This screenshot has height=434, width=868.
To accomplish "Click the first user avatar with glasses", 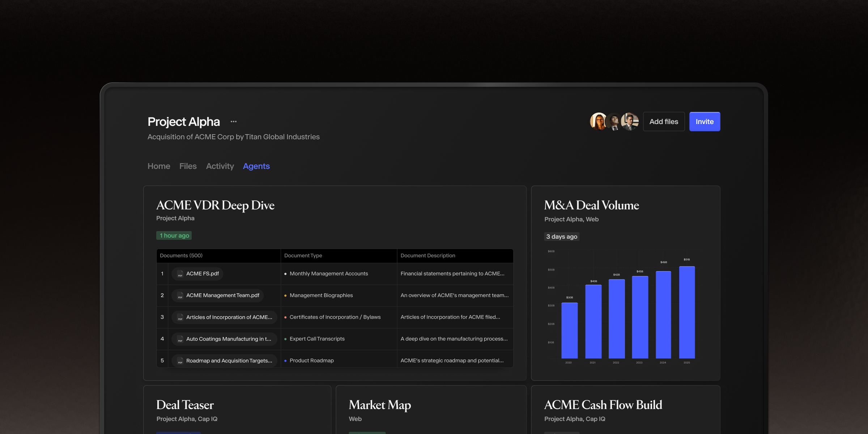I will click(598, 122).
